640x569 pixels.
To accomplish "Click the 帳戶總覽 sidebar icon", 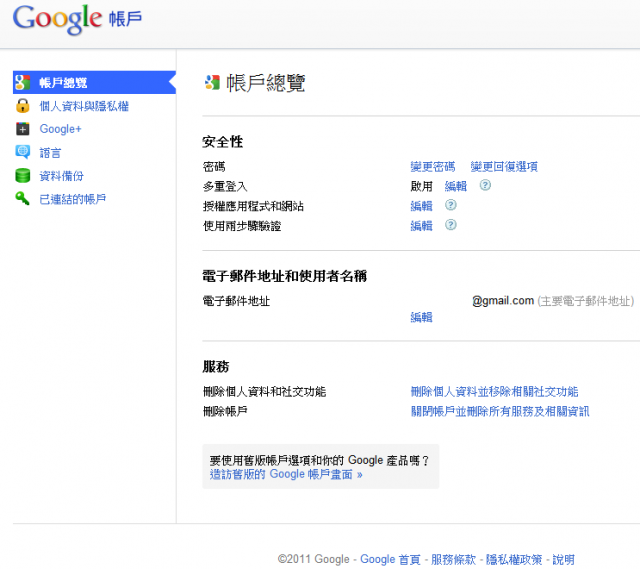I will click(x=22, y=82).
